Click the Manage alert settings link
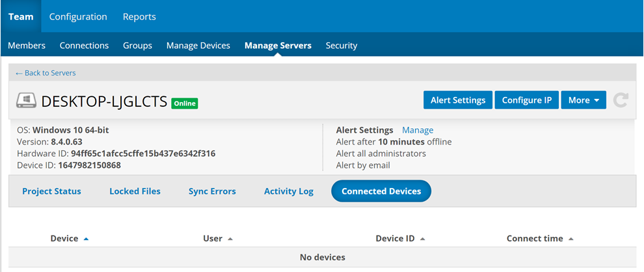644x272 pixels. pos(418,130)
